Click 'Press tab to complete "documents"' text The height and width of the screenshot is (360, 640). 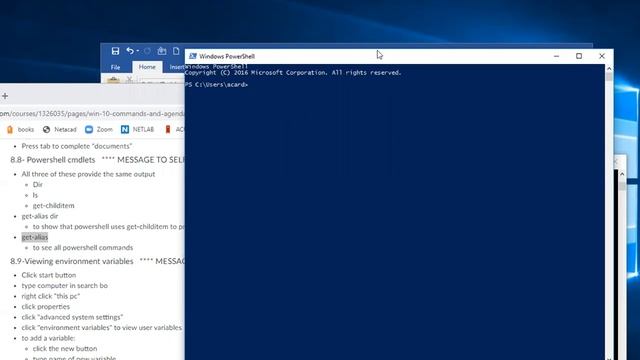click(77, 146)
